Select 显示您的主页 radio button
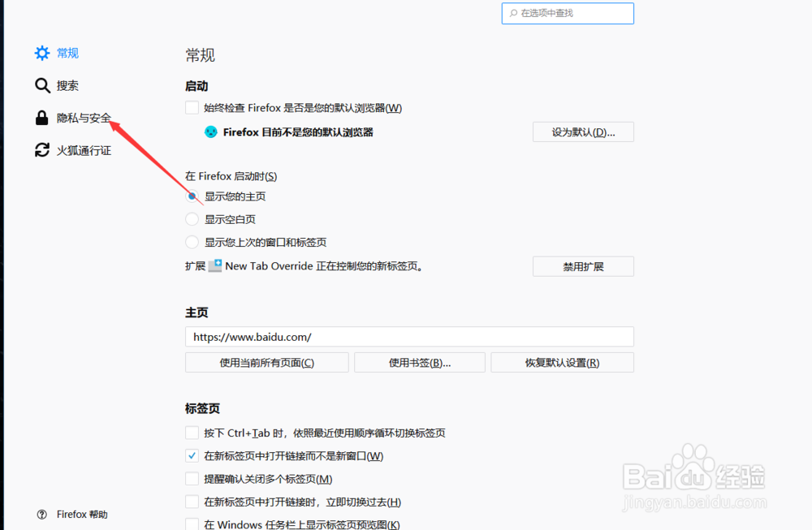 [x=192, y=196]
